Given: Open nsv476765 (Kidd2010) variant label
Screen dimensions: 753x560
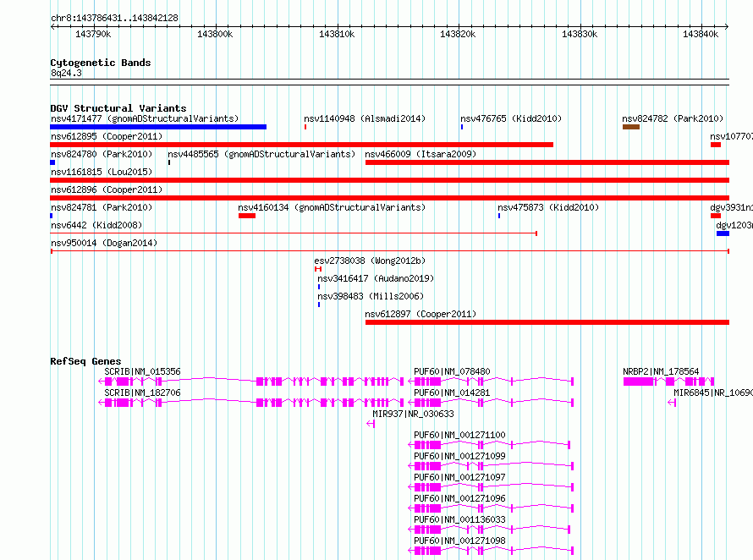Looking at the screenshot, I should tap(511, 118).
